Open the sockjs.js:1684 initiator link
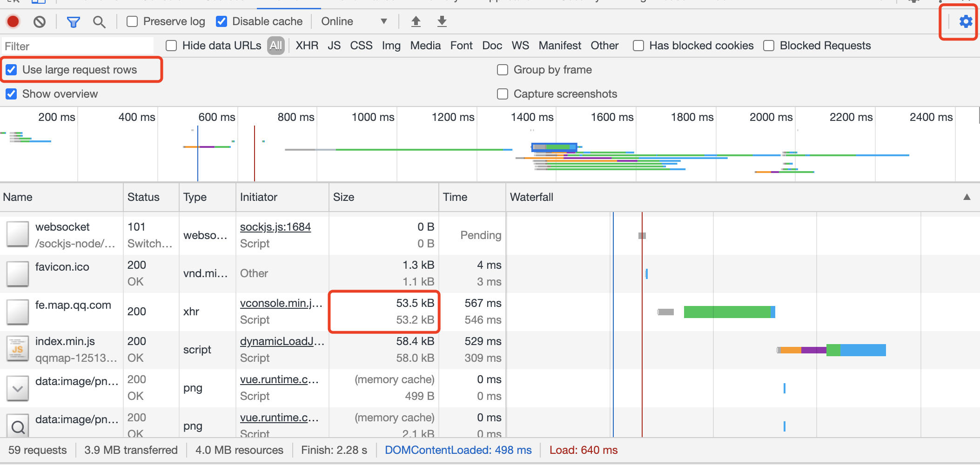 (x=275, y=227)
